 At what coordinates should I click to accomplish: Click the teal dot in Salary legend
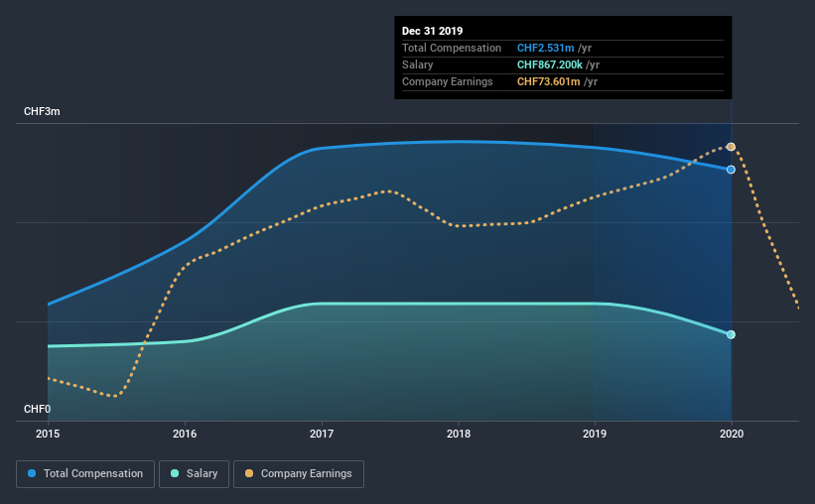tap(175, 473)
